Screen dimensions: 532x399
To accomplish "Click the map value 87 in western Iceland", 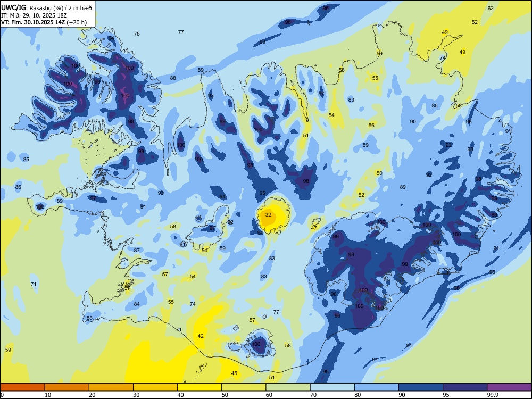I will pos(137,251).
